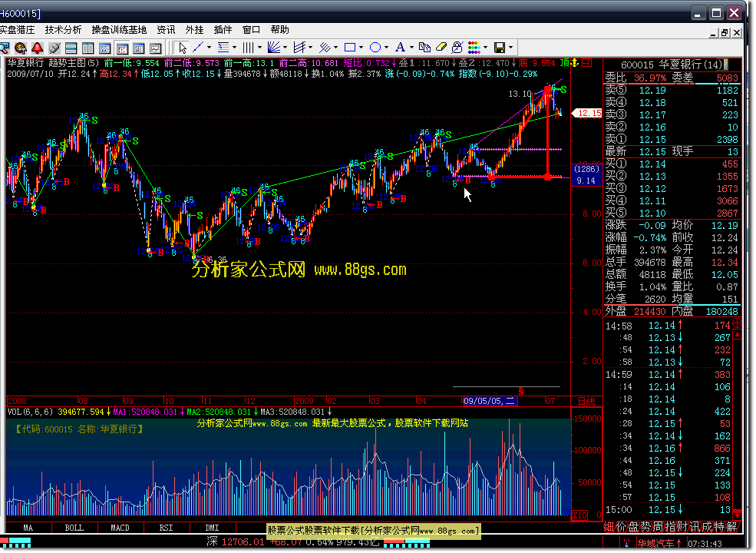Click the copy drawings icon
Screen dimensions: 756x553
pyautogui.click(x=424, y=48)
